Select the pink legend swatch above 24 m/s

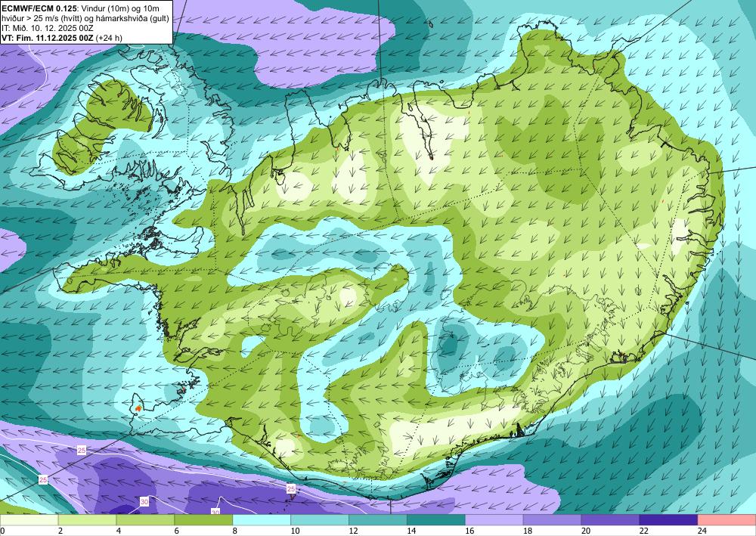coord(727,520)
